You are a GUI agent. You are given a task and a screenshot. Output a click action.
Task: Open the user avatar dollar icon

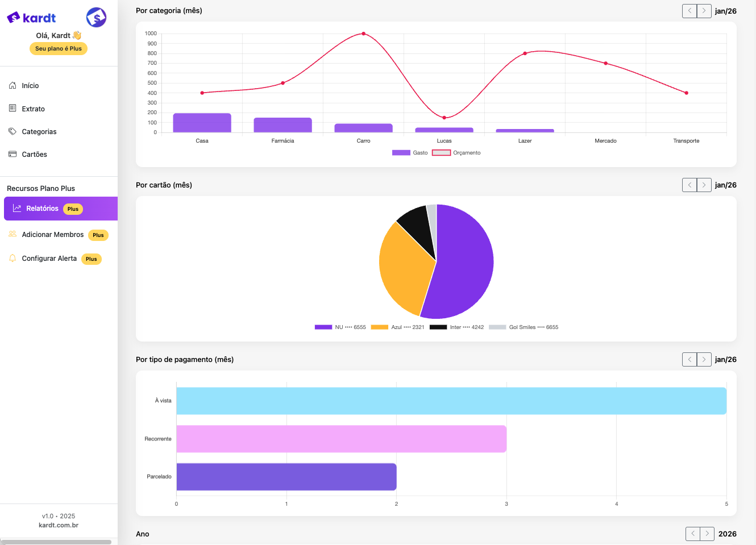(x=96, y=18)
